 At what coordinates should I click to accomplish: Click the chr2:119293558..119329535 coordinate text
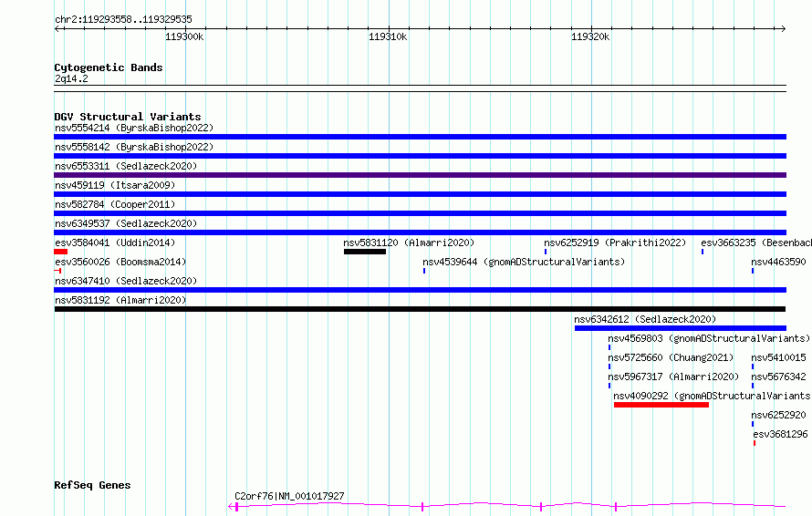123,19
